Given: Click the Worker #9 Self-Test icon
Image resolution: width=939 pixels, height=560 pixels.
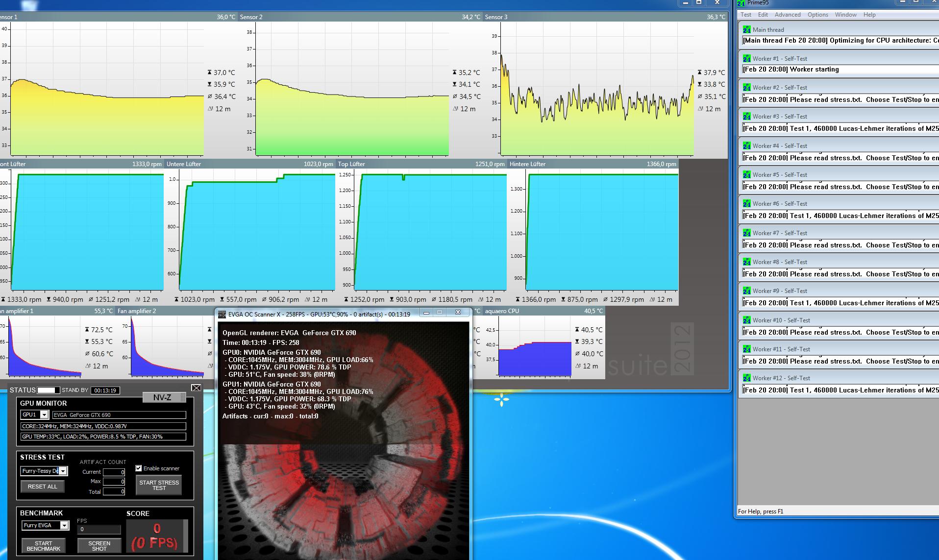Looking at the screenshot, I should pyautogui.click(x=746, y=291).
